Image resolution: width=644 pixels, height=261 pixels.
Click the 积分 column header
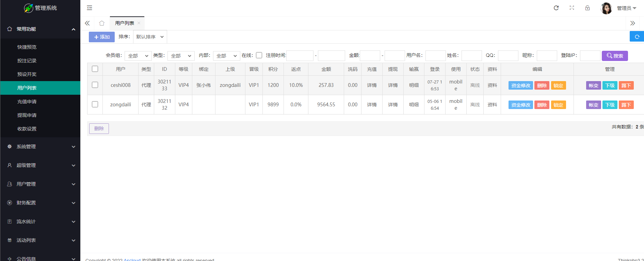click(273, 69)
